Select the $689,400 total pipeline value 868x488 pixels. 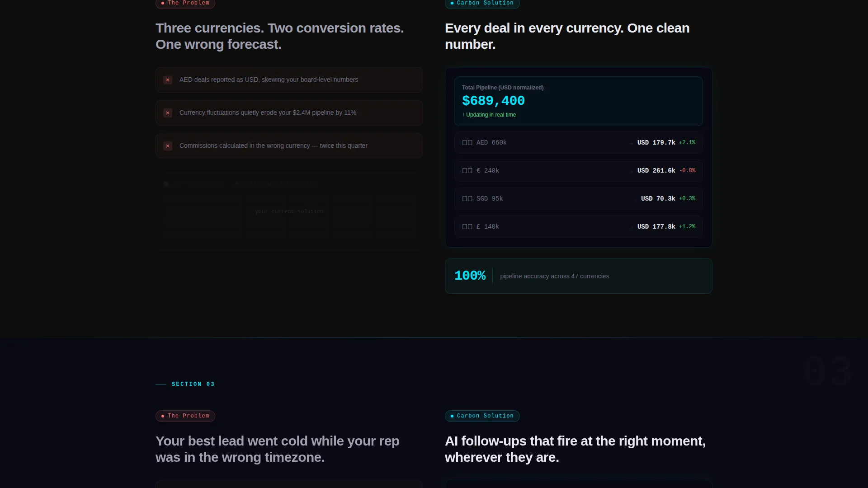click(493, 101)
